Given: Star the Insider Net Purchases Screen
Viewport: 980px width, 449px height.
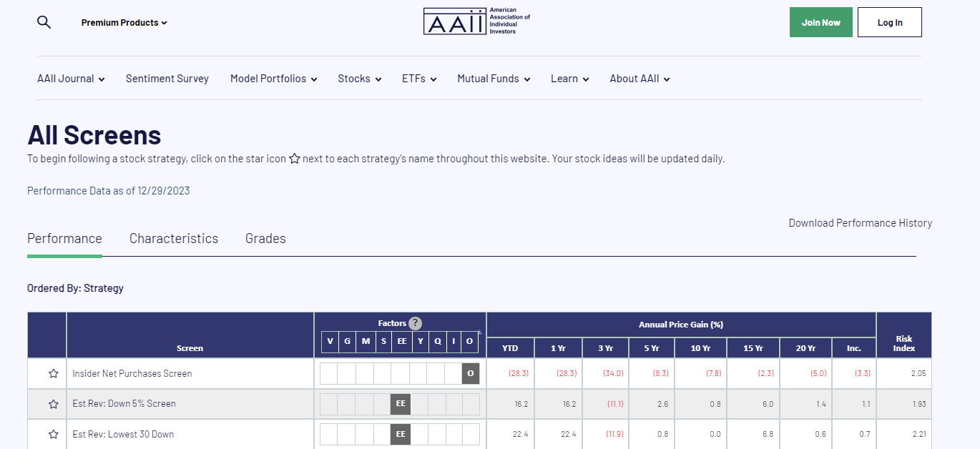Looking at the screenshot, I should pyautogui.click(x=53, y=373).
